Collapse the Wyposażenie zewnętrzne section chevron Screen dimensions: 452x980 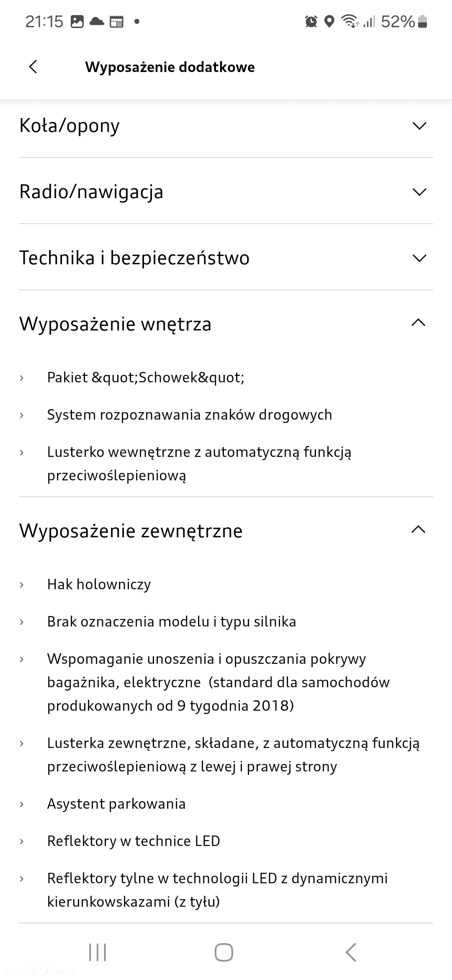[x=419, y=530]
